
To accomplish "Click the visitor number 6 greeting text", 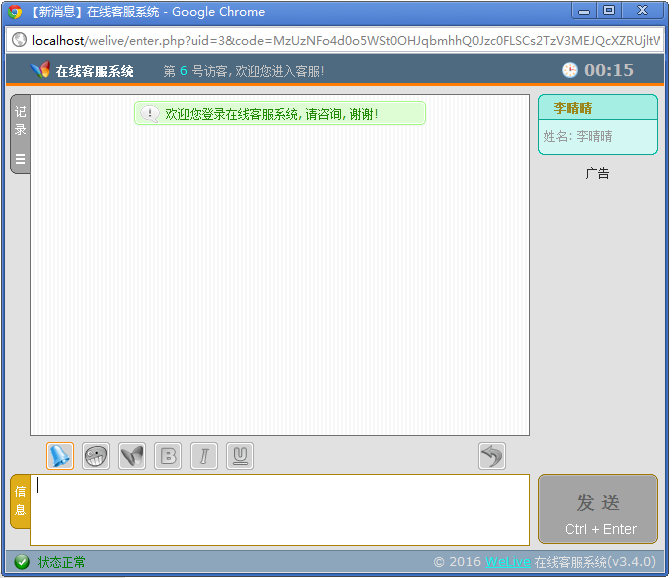I will coord(243,71).
